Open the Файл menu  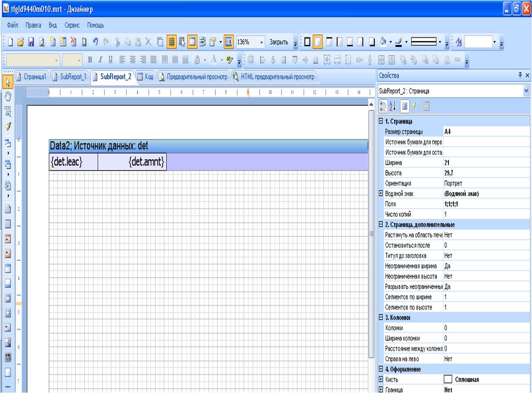(12, 25)
